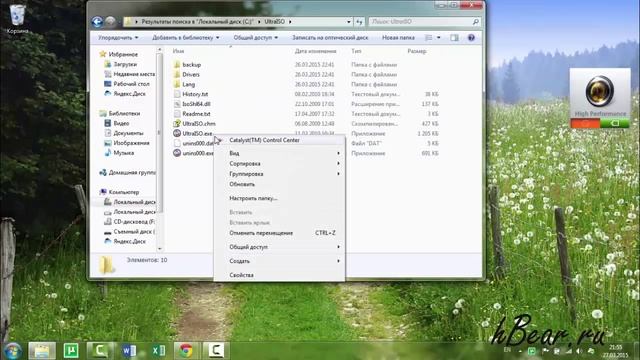Click the refresh button beside the address bar
Screen dimensions: 640x360
(359, 22)
